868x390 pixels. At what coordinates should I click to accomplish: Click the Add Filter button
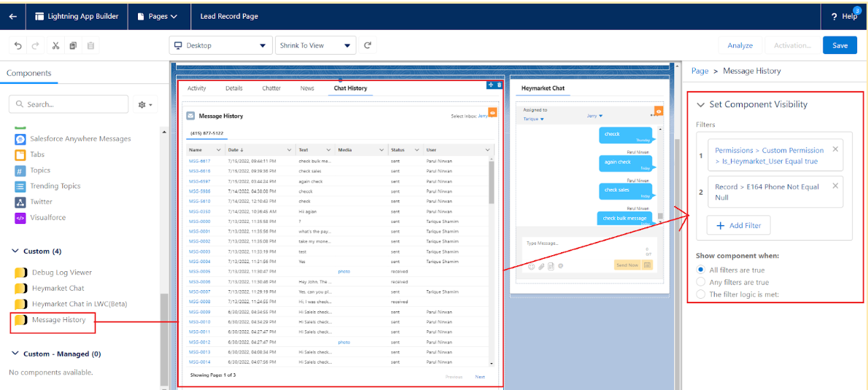pos(738,225)
